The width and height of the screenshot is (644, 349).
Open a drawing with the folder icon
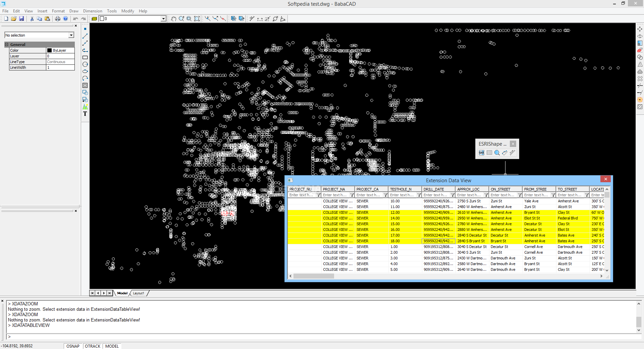click(x=14, y=19)
